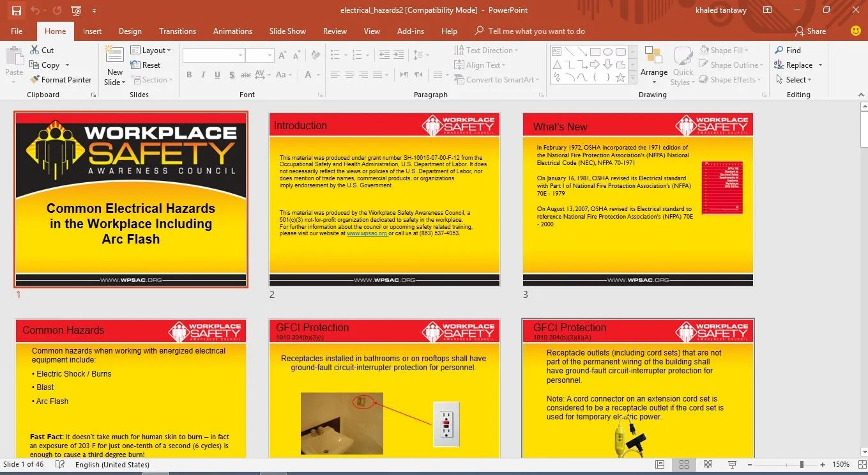Toggle underline formatting
Screen dimensions: 868x475
[x=217, y=75]
